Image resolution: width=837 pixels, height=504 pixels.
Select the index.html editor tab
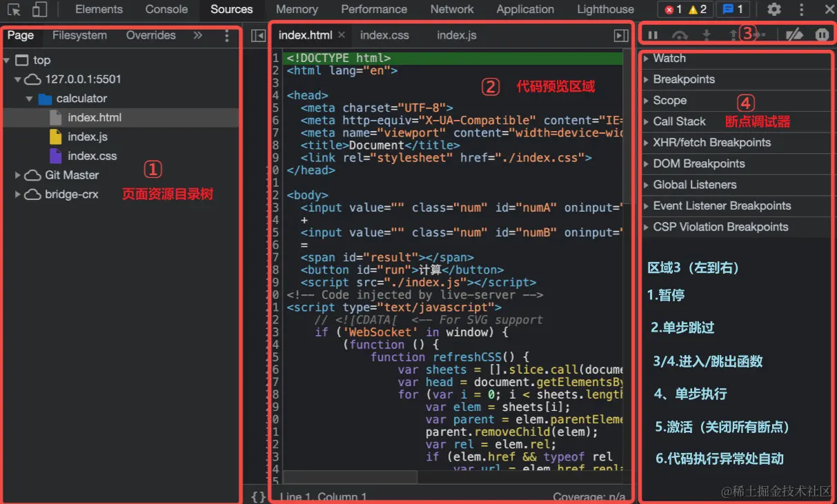(x=306, y=35)
